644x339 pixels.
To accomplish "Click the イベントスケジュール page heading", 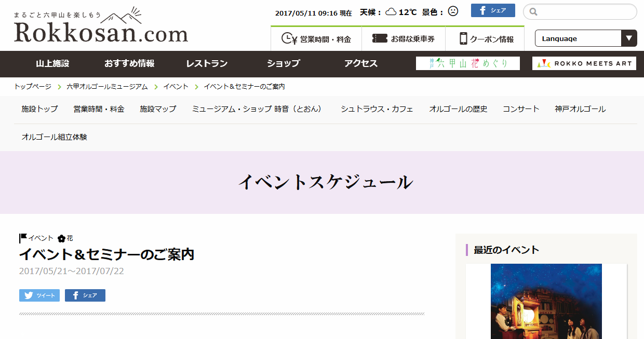I will tap(326, 182).
